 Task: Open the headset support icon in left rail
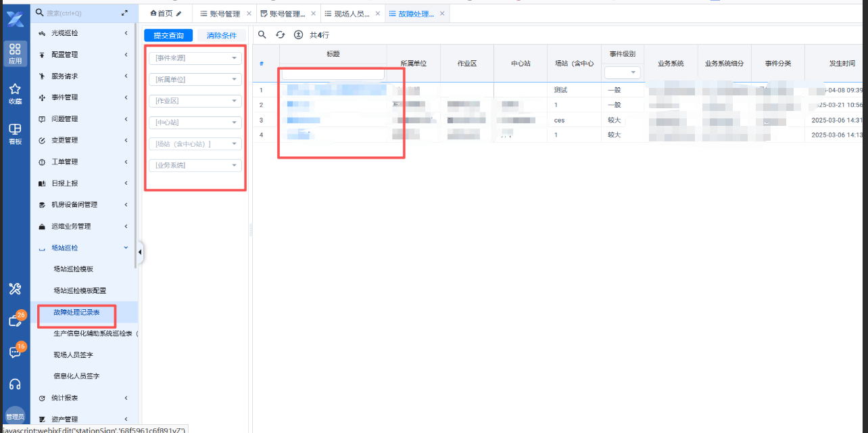[15, 384]
